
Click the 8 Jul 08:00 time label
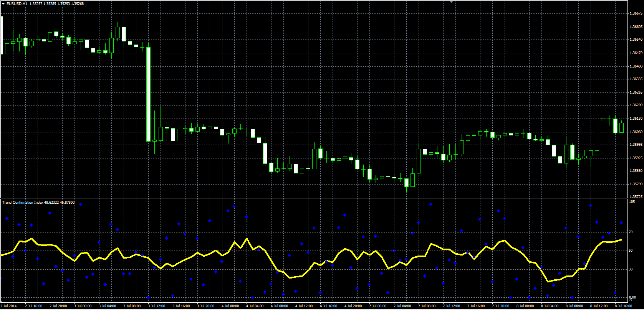574,306
